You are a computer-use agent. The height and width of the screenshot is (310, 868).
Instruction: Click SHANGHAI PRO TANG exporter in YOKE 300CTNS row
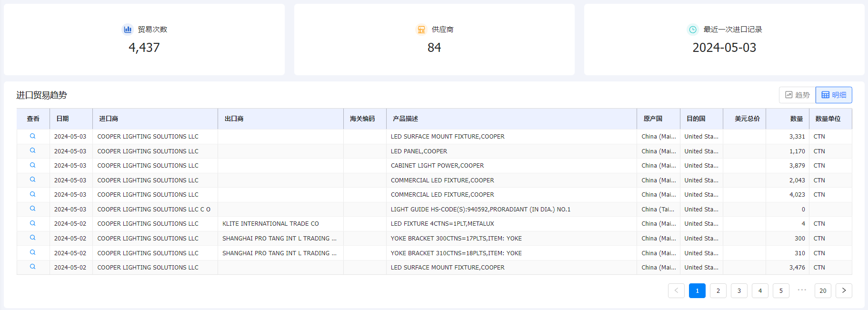click(279, 238)
